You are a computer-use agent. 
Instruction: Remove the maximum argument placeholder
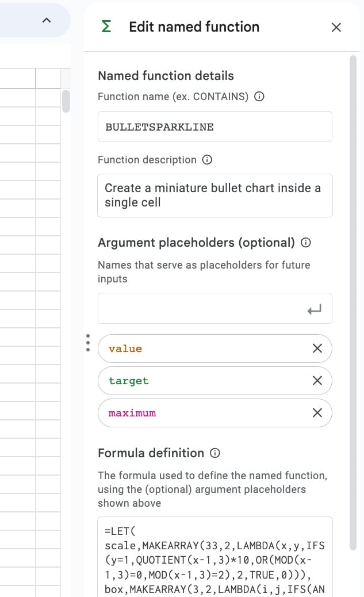[x=317, y=412]
